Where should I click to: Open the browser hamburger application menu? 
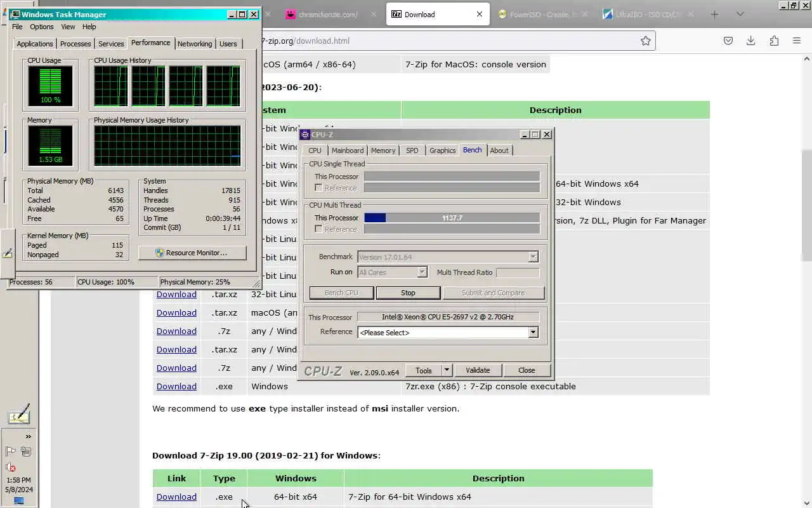(x=797, y=41)
